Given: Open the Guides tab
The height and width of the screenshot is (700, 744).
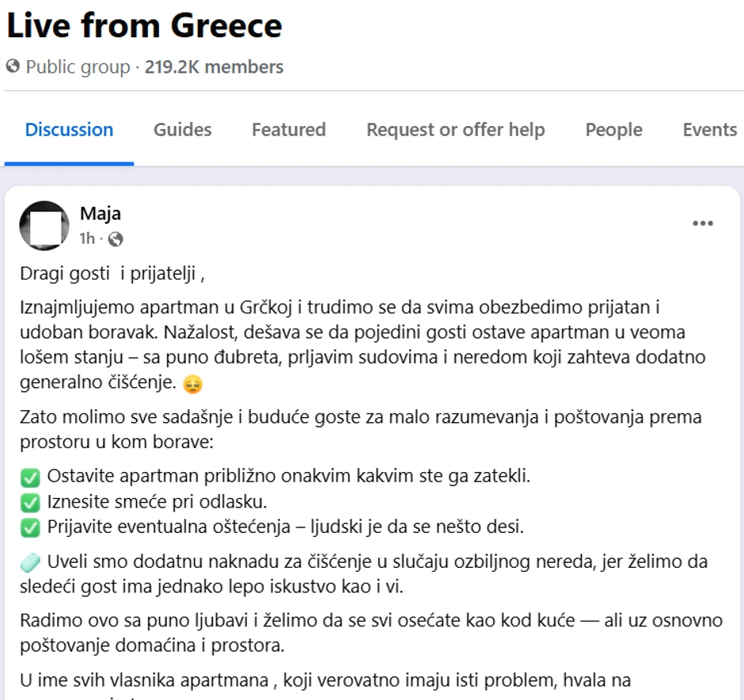Looking at the screenshot, I should click(182, 130).
